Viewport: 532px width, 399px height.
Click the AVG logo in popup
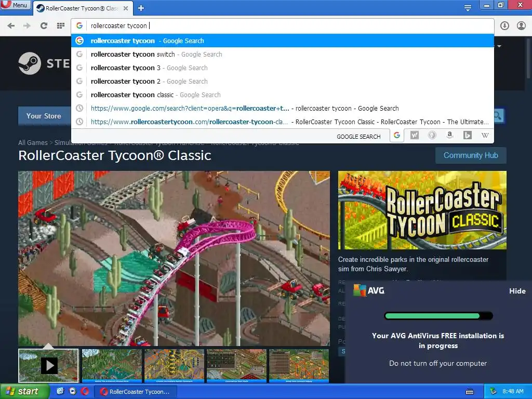pos(369,290)
